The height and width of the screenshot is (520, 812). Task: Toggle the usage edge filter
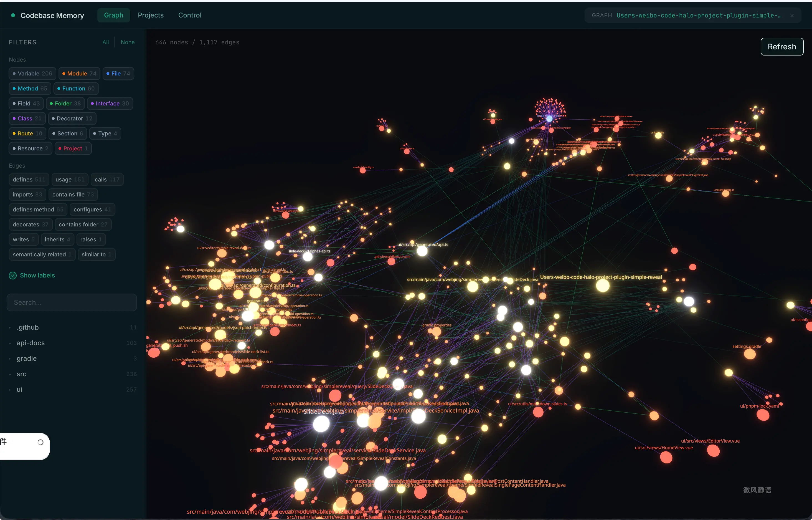(70, 180)
